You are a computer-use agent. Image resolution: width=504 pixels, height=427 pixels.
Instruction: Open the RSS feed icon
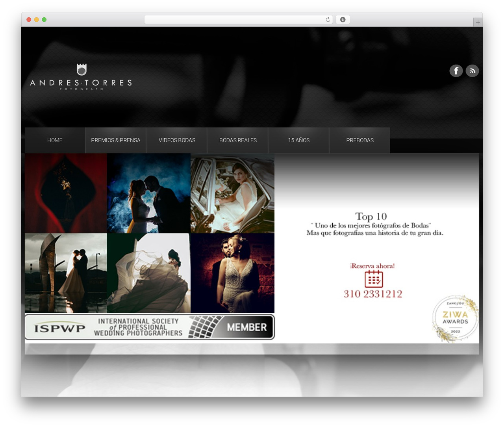[x=472, y=71]
